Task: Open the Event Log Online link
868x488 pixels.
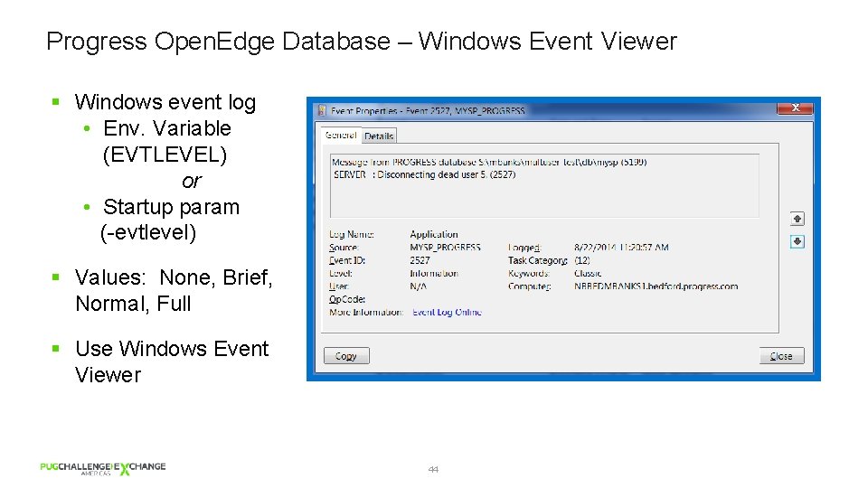Action: [x=447, y=312]
